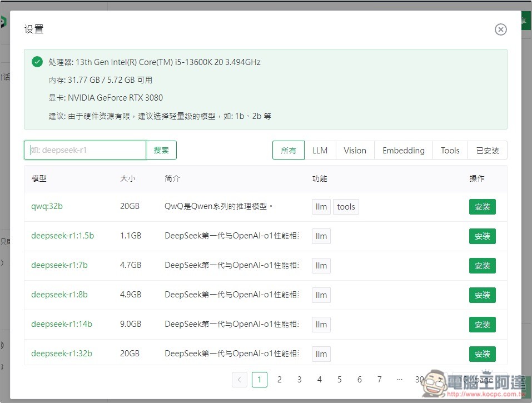This screenshot has width=532, height=403.
Task: Click the model search input field
Action: [85, 150]
